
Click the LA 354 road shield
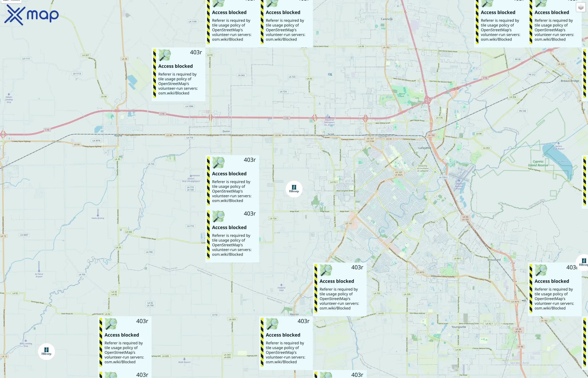pyautogui.click(x=513, y=97)
